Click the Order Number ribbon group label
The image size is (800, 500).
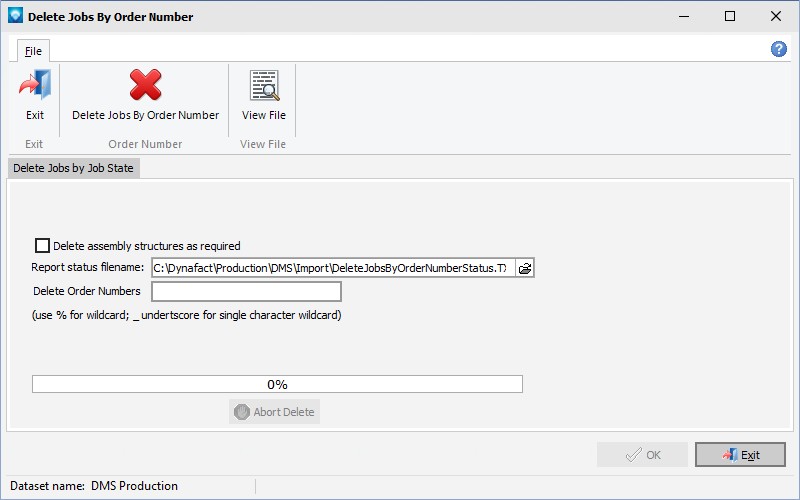(145, 144)
